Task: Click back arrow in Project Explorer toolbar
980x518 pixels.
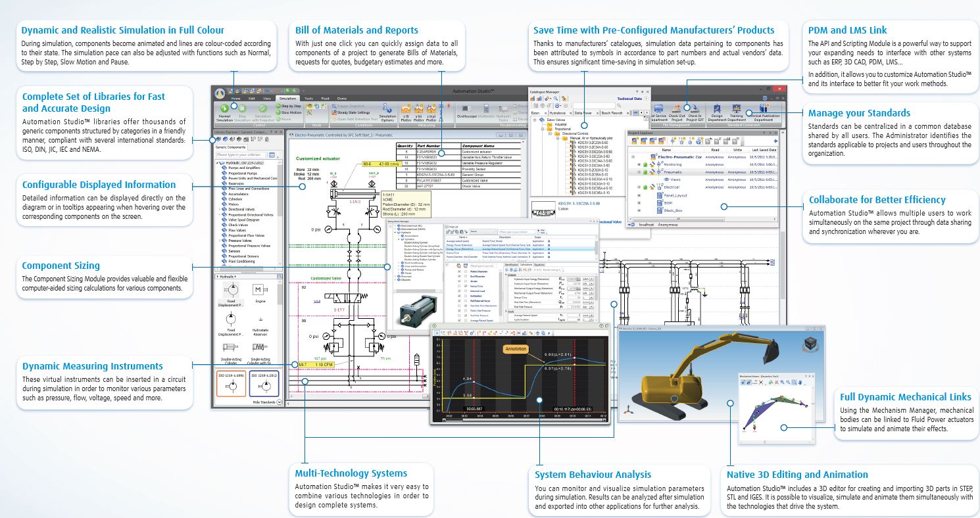Action: tap(775, 141)
